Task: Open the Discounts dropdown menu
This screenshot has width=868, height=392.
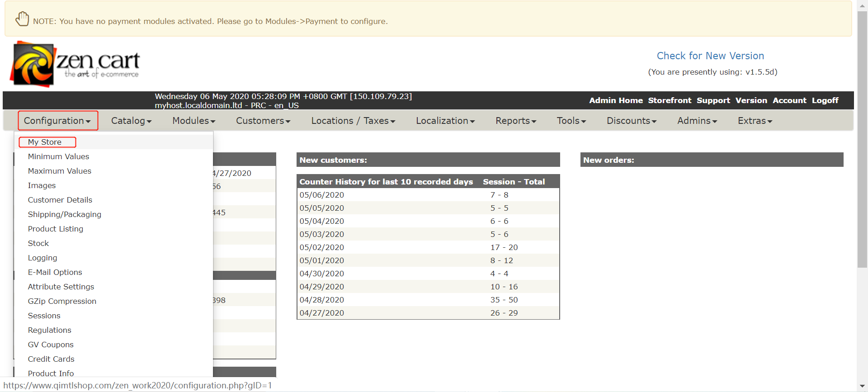Action: pos(632,121)
